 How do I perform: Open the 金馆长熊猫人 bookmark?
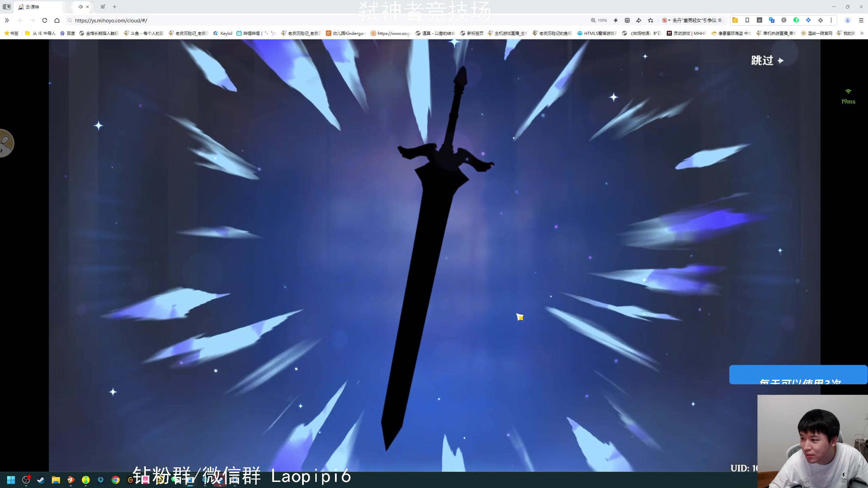click(x=99, y=33)
